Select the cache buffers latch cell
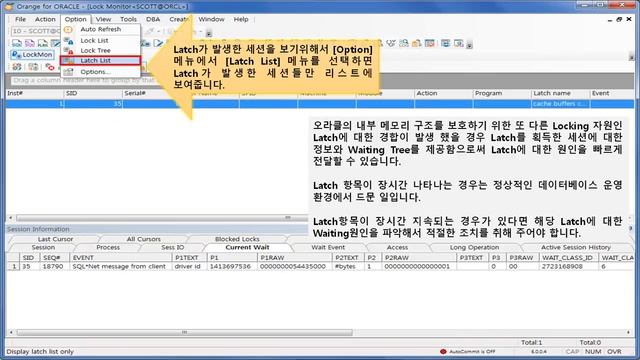Viewport: 640px width, 360px height. 560,104
